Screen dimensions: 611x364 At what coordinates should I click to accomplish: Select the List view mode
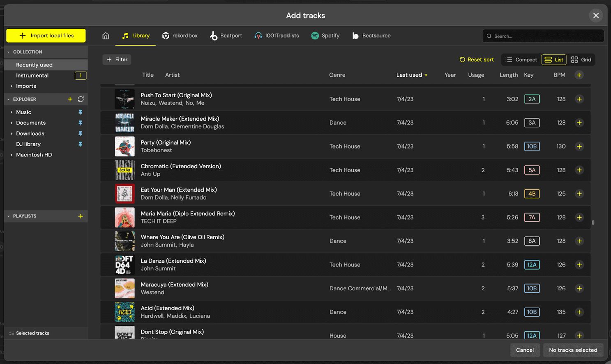[554, 60]
